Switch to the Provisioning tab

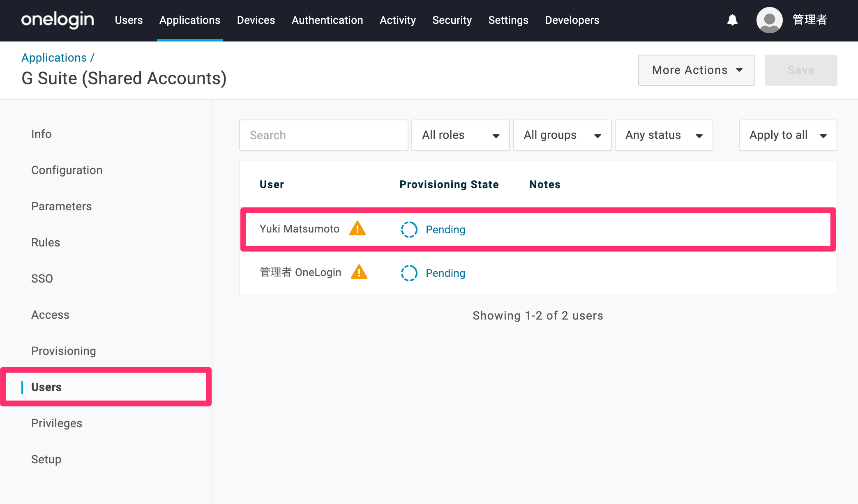tap(64, 351)
